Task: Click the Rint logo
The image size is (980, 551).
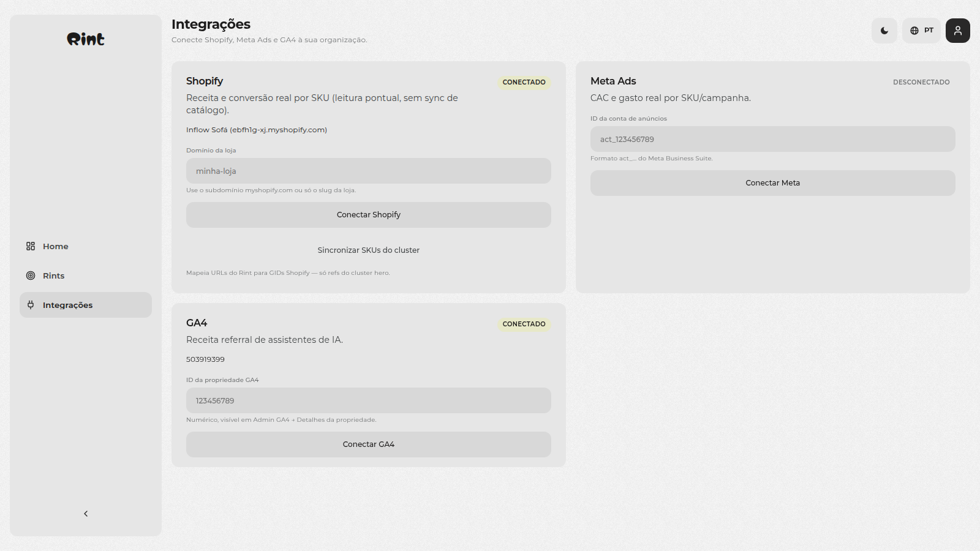Action: click(x=86, y=39)
